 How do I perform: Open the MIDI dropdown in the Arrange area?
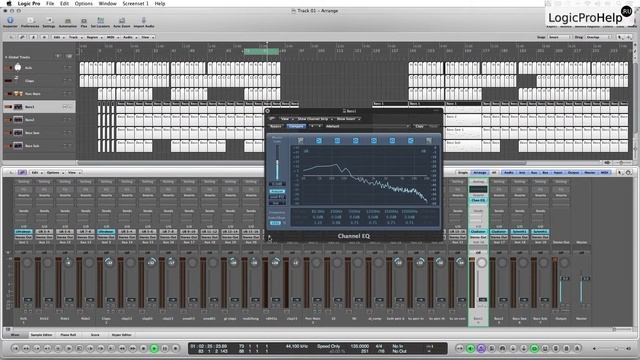[x=112, y=37]
